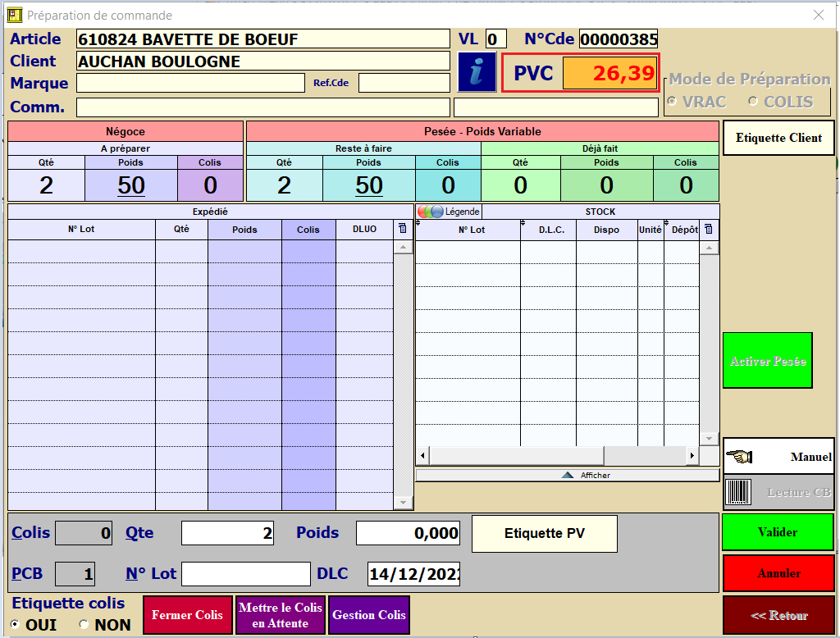Click the red Annuler button

(x=778, y=572)
